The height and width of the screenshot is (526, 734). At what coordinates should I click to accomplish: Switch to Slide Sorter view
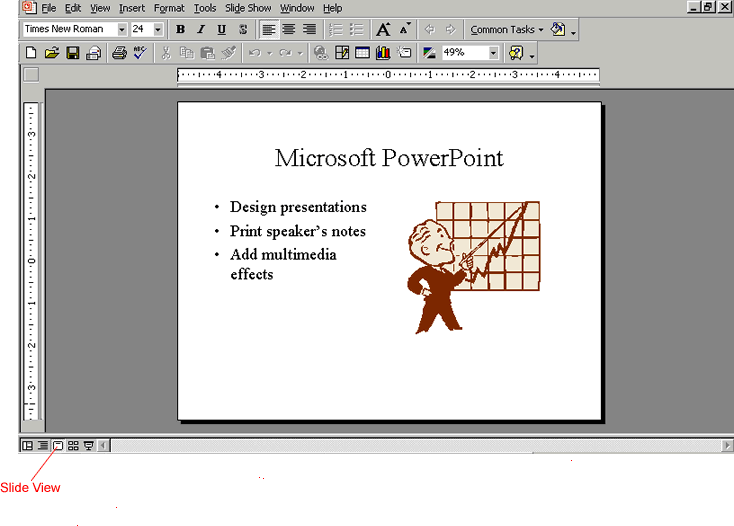(73, 445)
